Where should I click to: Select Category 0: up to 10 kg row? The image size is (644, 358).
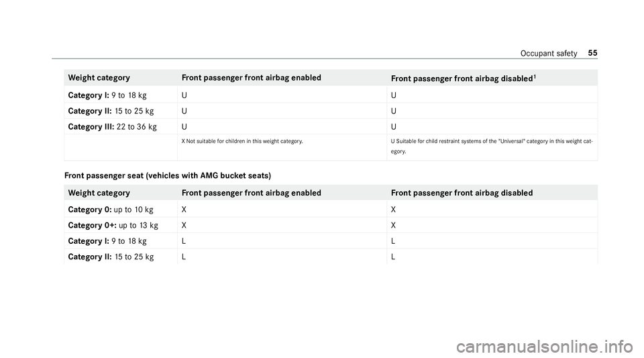(x=331, y=209)
